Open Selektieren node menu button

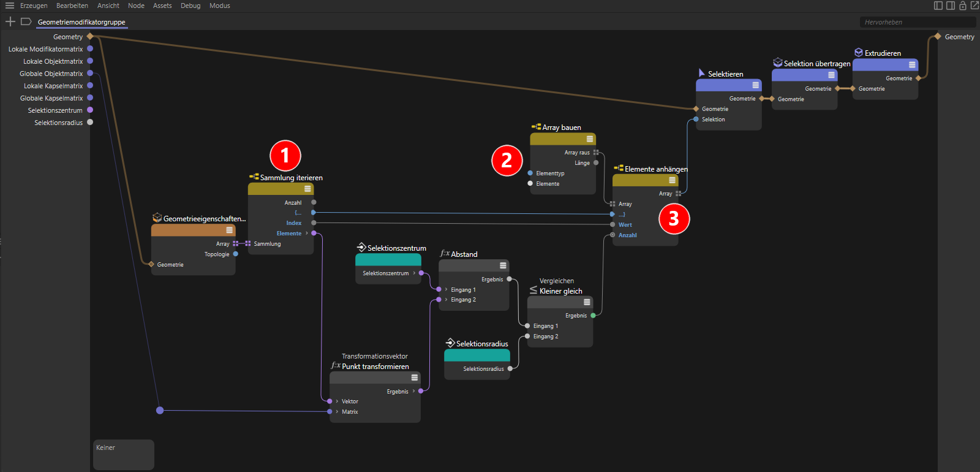pos(756,85)
